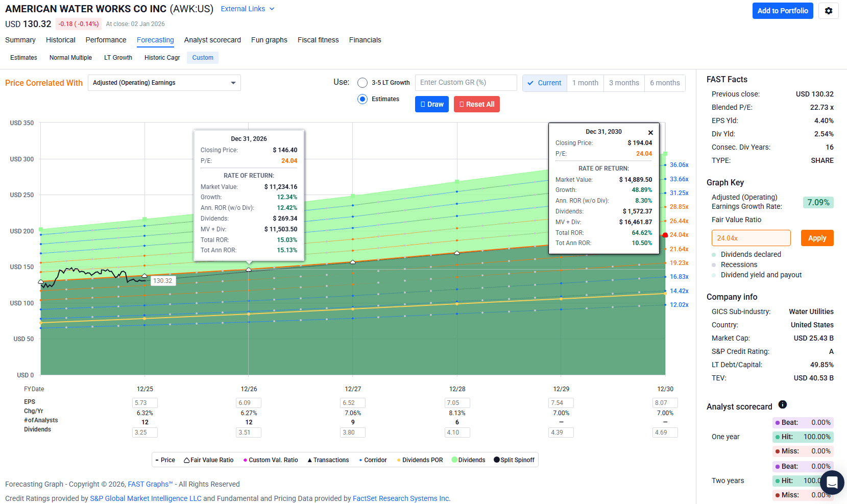Viewport: 847px width, 504px height.
Task: Toggle Dividends declared indicator
Action: [x=714, y=255]
